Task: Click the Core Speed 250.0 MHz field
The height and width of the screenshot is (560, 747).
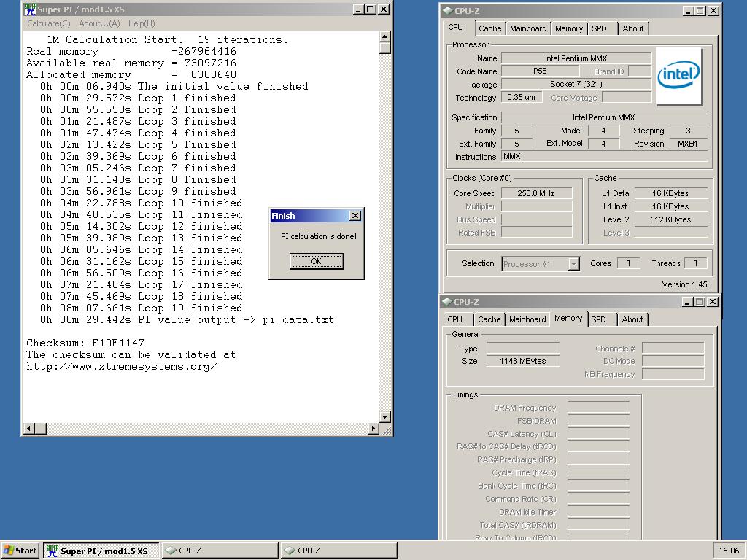Action: [536, 193]
